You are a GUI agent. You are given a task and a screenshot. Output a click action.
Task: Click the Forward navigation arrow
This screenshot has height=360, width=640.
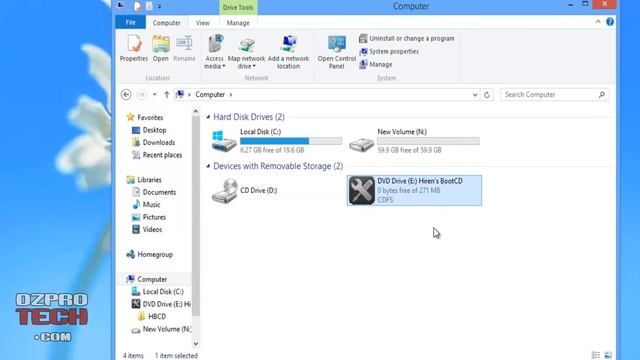[x=142, y=95]
